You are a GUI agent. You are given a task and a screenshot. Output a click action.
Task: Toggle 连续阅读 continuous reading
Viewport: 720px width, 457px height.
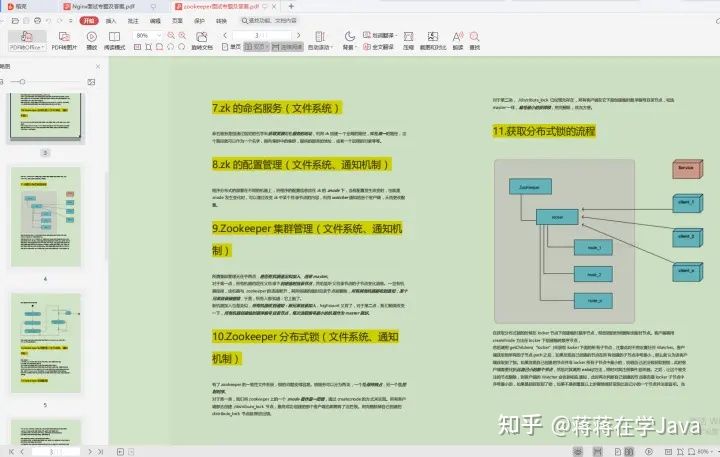287,47
